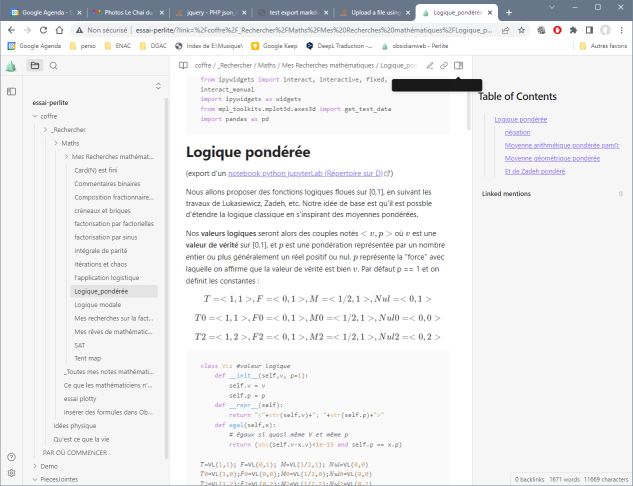Share this page via share icon
The height and width of the screenshot is (486, 633).
coord(505,30)
